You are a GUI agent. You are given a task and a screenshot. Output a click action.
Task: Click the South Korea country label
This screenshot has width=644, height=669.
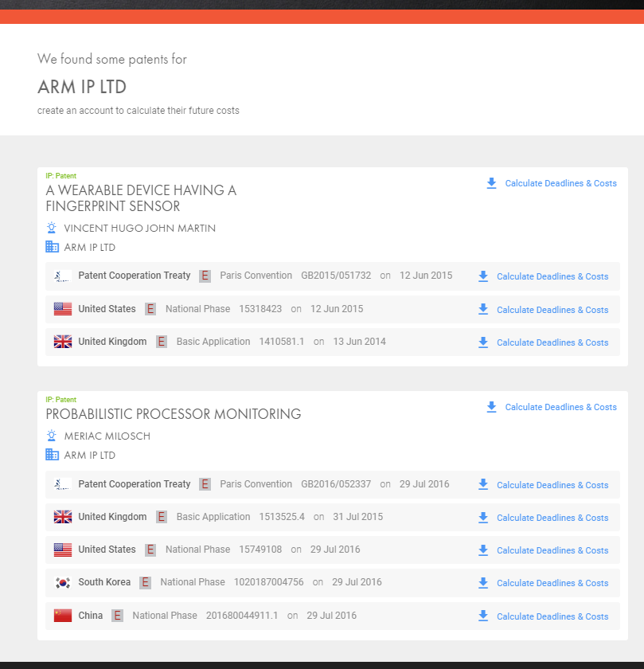tap(104, 582)
